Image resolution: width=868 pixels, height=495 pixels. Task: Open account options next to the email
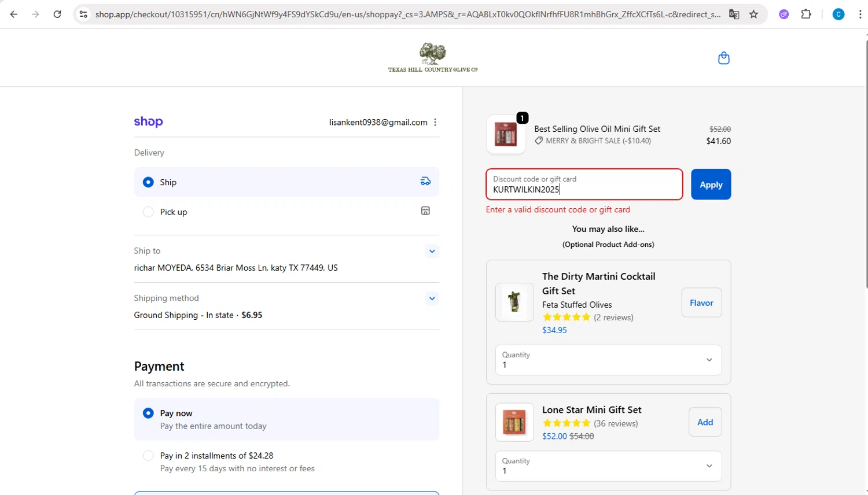(x=435, y=122)
